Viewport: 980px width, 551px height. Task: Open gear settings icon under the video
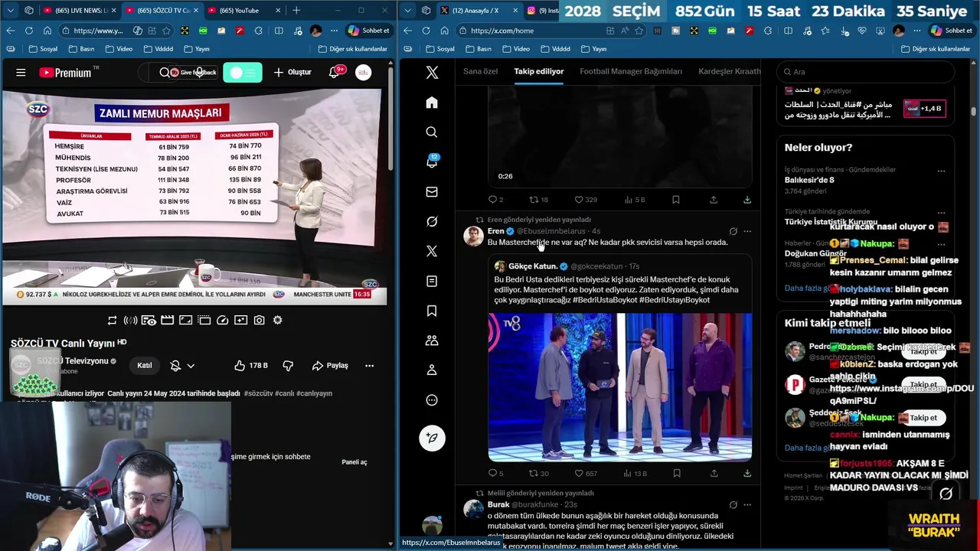pos(277,320)
